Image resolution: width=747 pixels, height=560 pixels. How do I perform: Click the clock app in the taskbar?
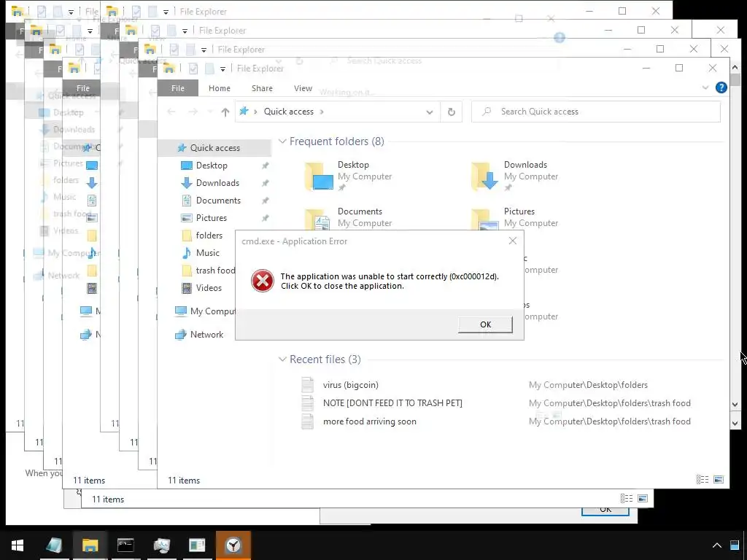click(233, 545)
